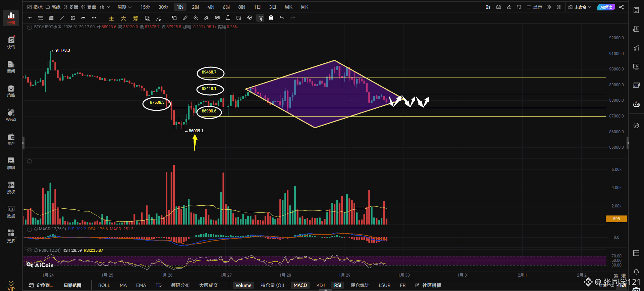This screenshot has height=291, width=644.
Task: Click the 多窗 multi-window button
Action: 71,7
